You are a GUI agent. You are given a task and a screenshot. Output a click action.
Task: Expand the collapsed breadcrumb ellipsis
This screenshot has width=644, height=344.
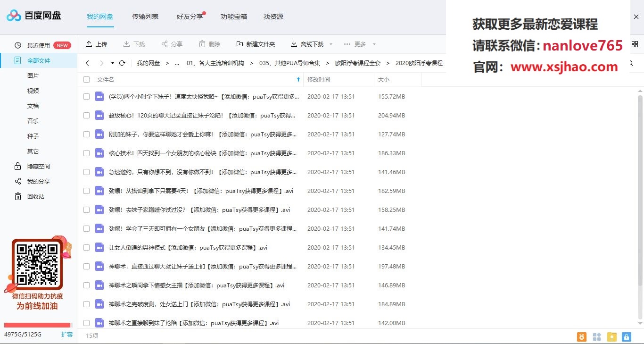pos(177,63)
